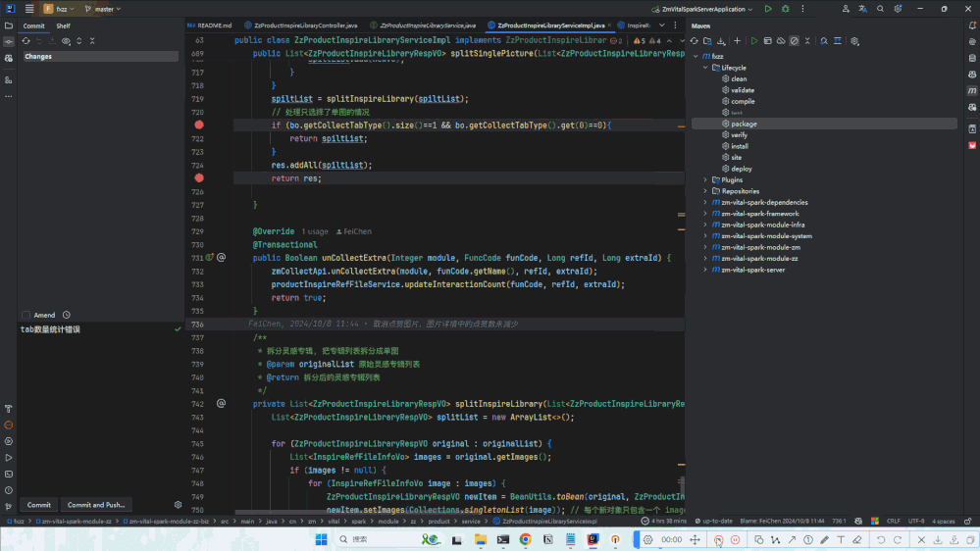Run ZmVitalSparkServerApplication with the green play button
The width and height of the screenshot is (980, 551).
point(768,9)
